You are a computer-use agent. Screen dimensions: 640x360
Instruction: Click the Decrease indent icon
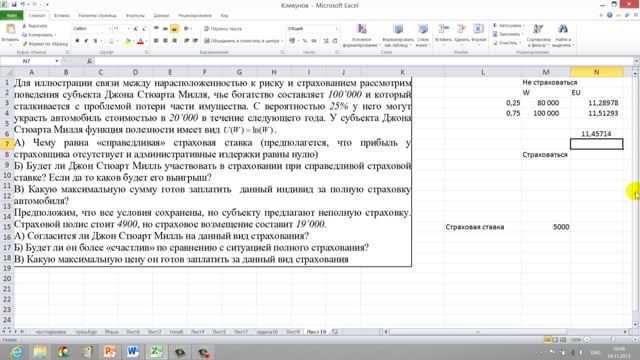coord(187,41)
